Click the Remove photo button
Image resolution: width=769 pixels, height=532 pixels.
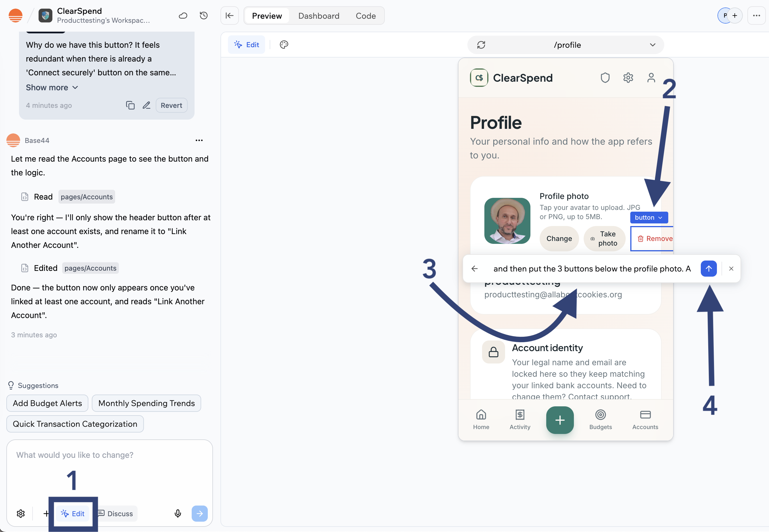tap(652, 239)
